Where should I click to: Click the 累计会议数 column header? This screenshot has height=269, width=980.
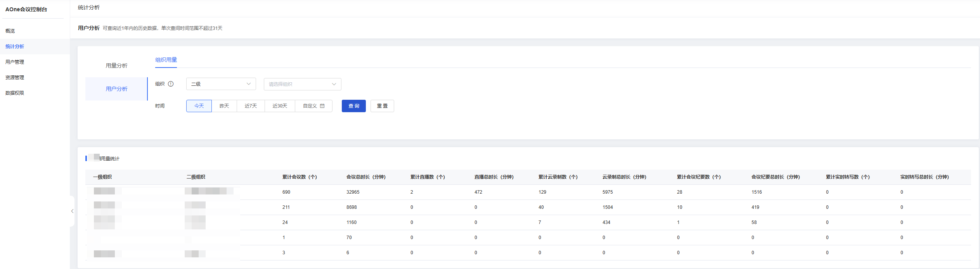[x=300, y=177]
